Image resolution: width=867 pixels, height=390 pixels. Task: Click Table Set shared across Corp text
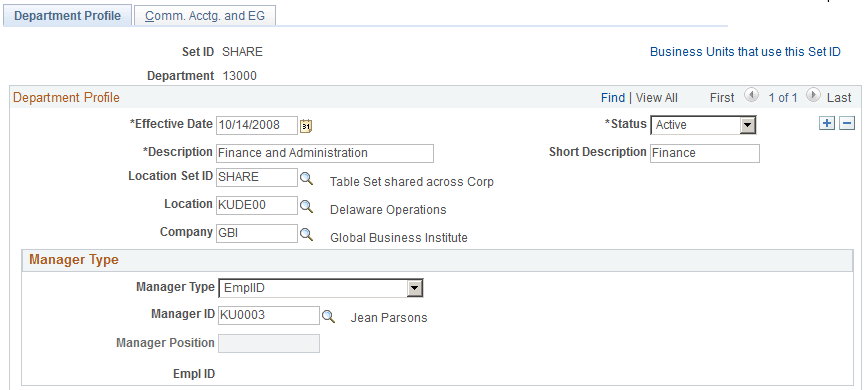tap(412, 181)
